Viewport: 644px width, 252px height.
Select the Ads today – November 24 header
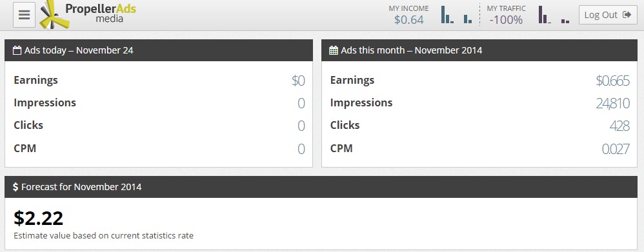coord(159,50)
